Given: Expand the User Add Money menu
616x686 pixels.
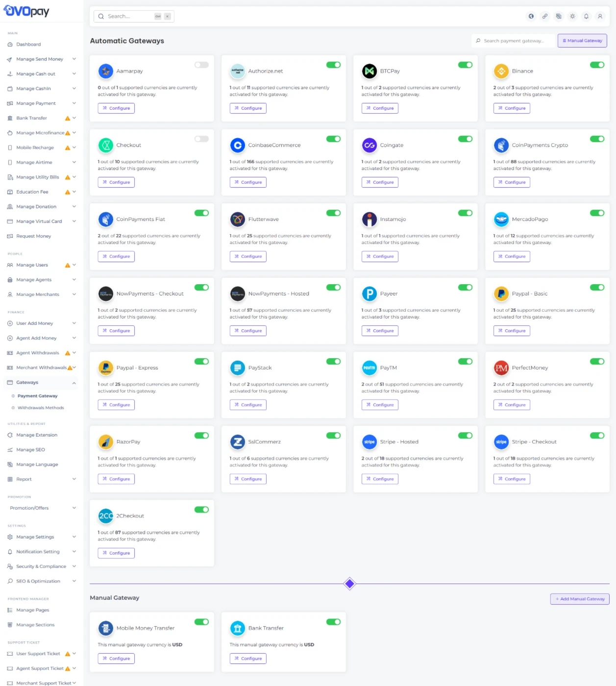Looking at the screenshot, I should [x=42, y=323].
